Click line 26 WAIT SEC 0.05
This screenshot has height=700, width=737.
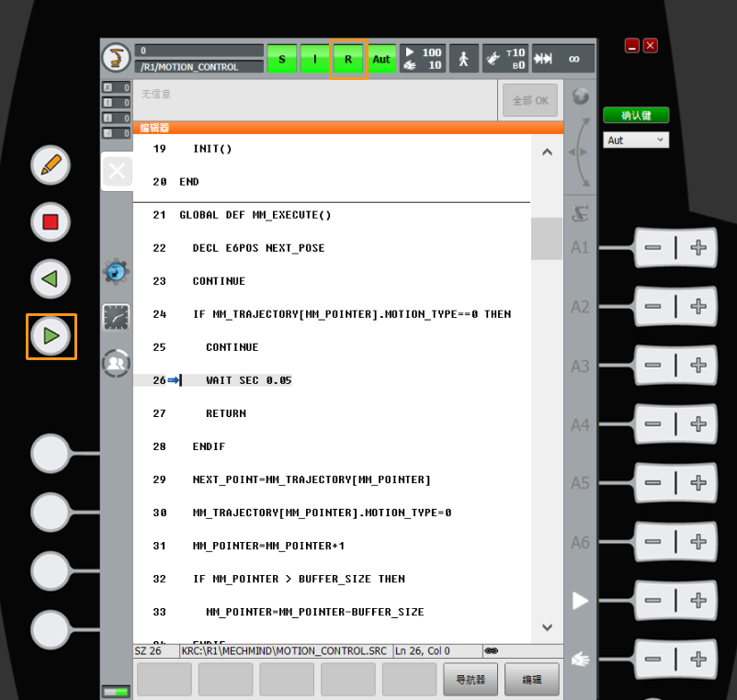tap(249, 380)
